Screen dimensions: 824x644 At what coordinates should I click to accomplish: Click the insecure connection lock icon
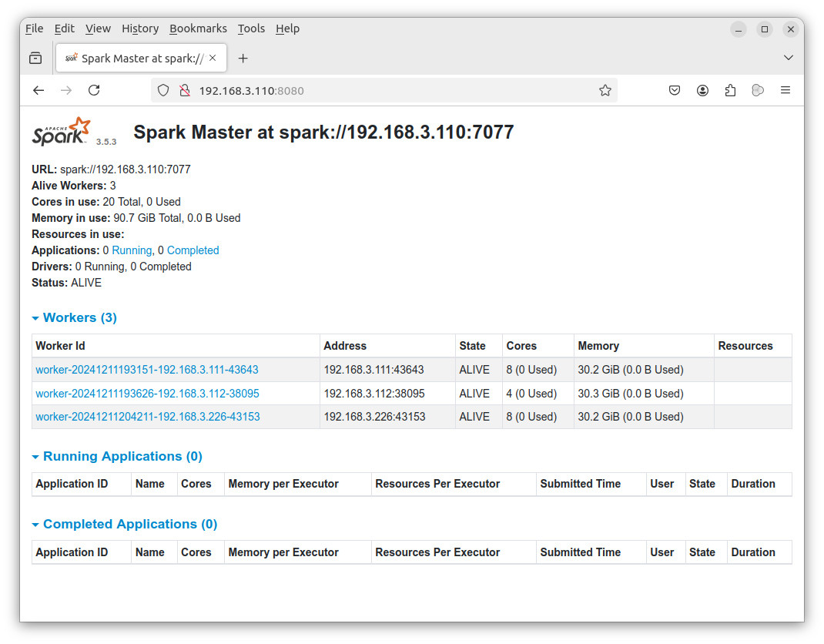tap(185, 90)
